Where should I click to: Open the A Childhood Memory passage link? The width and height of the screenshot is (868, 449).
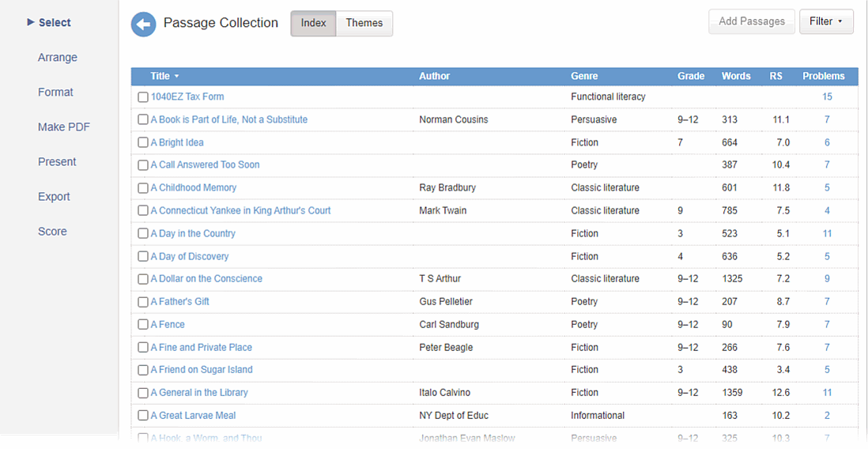193,188
